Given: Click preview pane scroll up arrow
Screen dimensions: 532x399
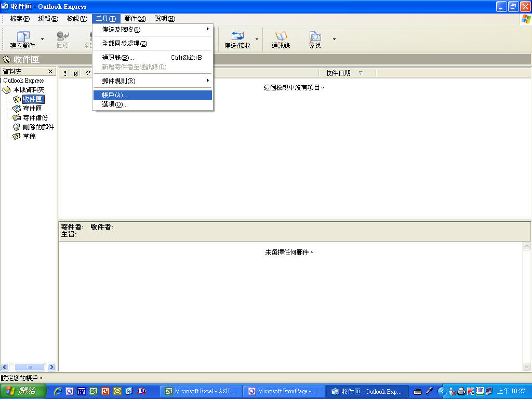Looking at the screenshot, I should pyautogui.click(x=527, y=246).
